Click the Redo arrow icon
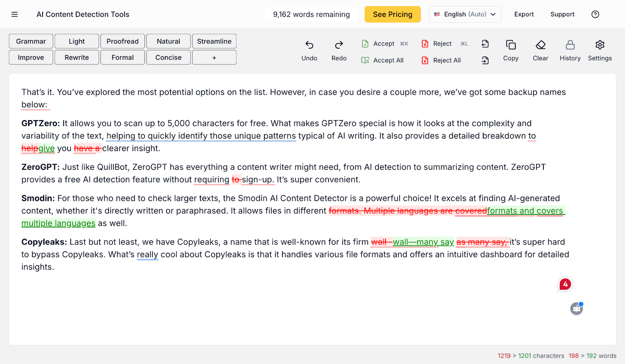 (x=339, y=45)
